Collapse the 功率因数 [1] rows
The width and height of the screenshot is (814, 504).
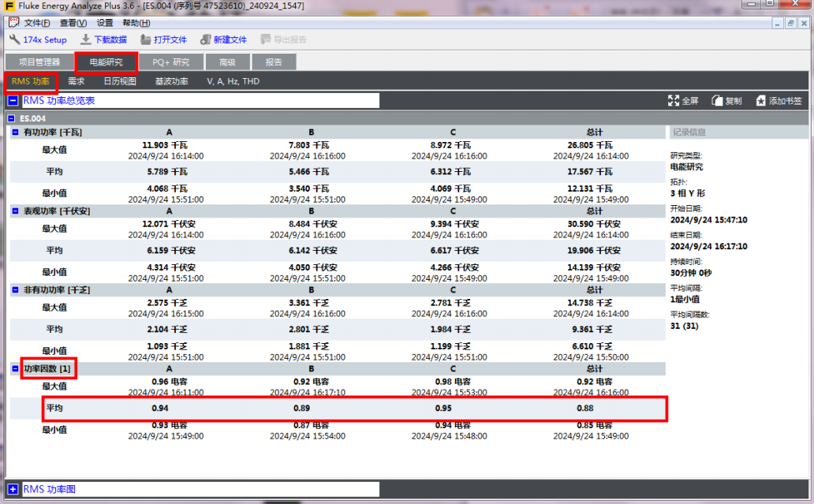coord(16,368)
